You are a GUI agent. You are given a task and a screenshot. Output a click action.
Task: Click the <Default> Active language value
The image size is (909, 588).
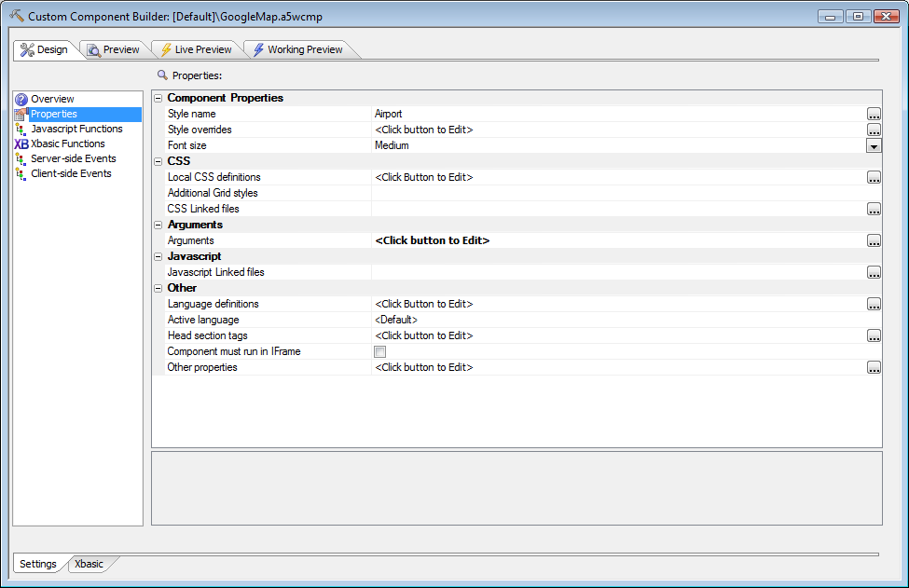396,320
